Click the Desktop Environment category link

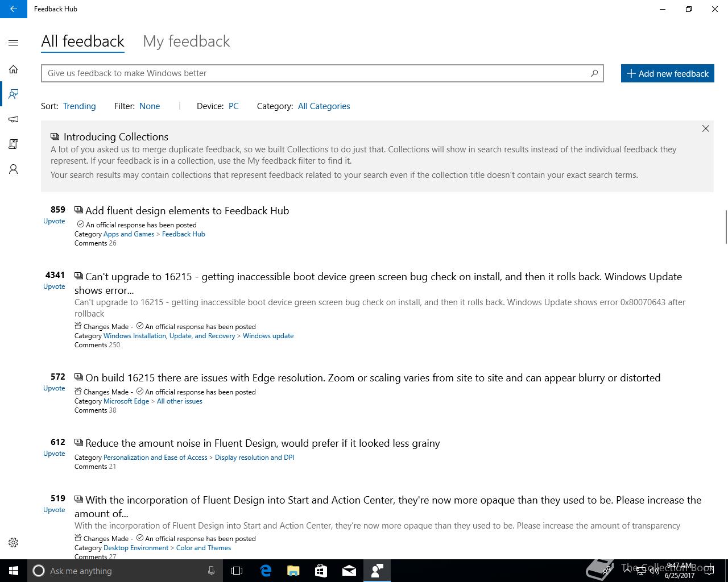(136, 548)
